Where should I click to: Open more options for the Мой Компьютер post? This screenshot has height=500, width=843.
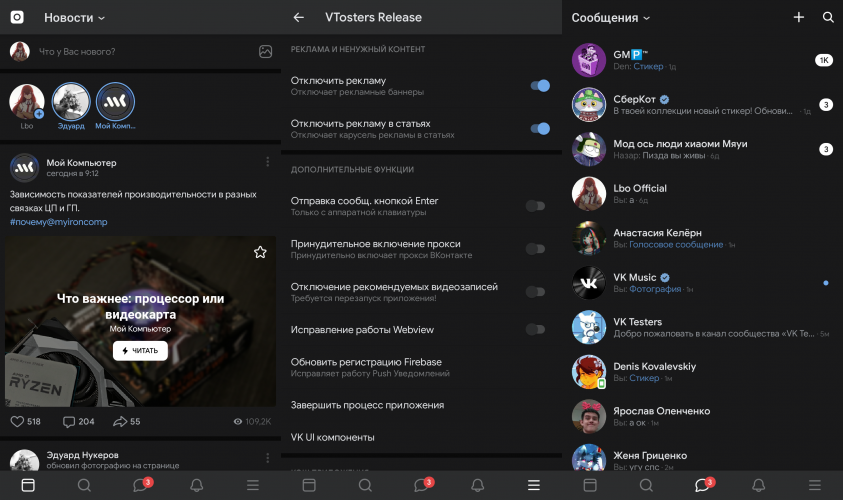click(267, 162)
